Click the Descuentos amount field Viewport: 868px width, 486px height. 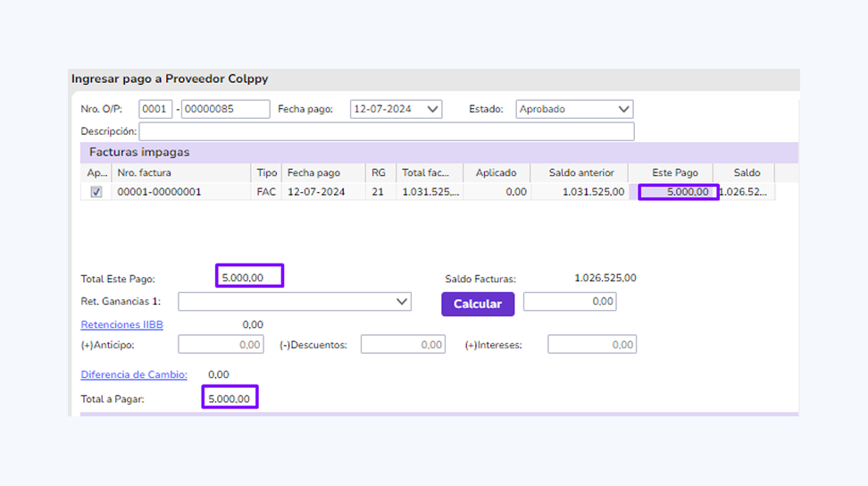coord(403,344)
